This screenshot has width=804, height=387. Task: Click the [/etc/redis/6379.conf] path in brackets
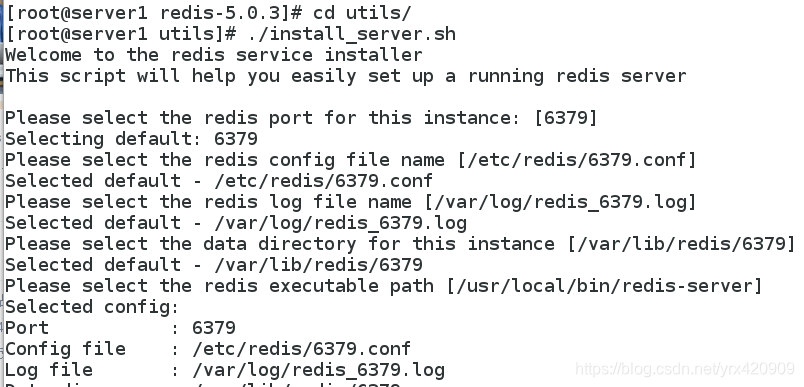click(x=578, y=160)
